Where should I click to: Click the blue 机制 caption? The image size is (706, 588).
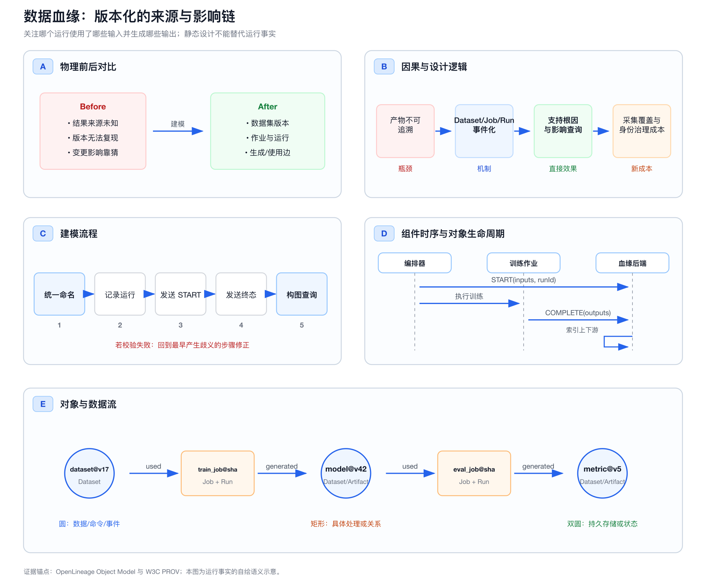pos(484,169)
